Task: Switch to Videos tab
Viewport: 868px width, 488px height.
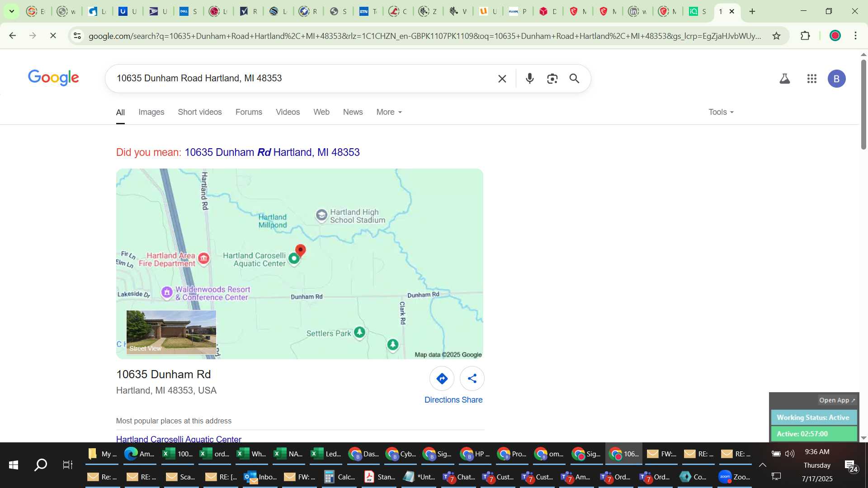Action: [288, 112]
